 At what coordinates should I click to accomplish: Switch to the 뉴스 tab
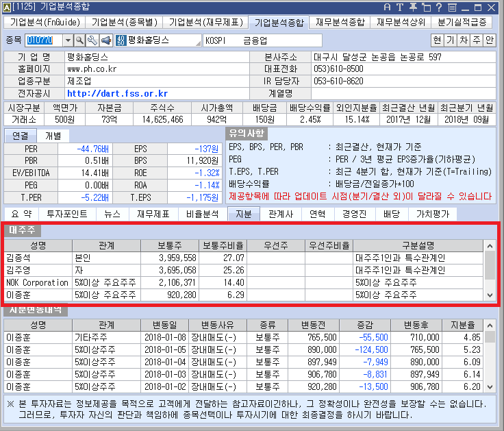pos(112,214)
